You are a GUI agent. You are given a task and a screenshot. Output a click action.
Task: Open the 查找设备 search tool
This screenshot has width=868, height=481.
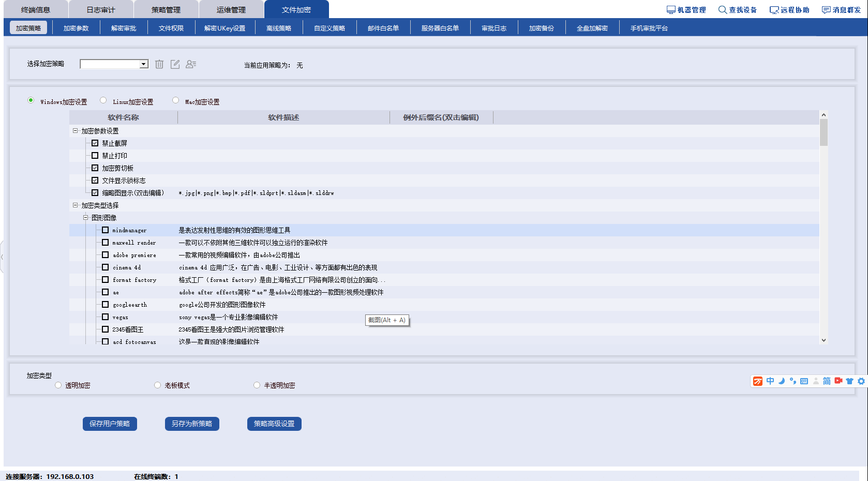tap(737, 10)
